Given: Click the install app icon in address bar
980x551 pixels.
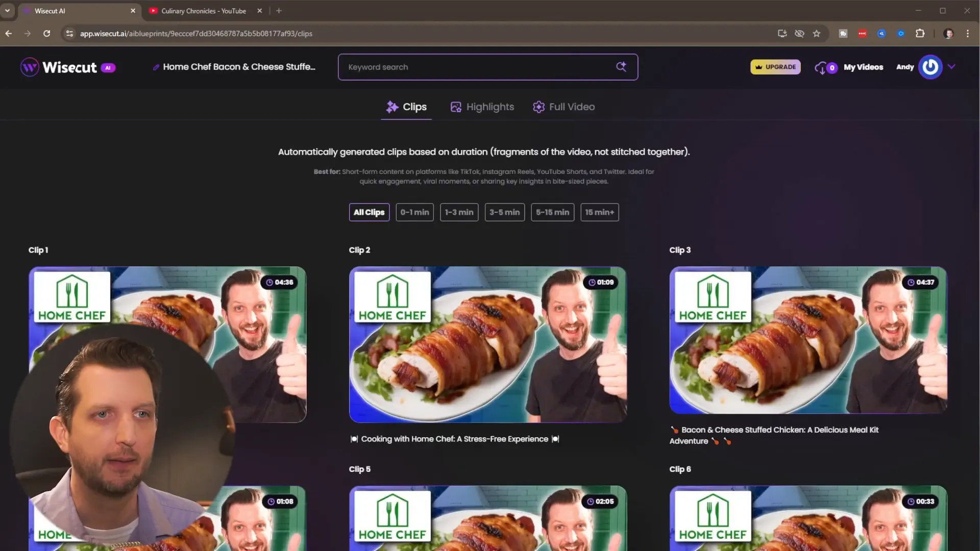Looking at the screenshot, I should coord(782,34).
